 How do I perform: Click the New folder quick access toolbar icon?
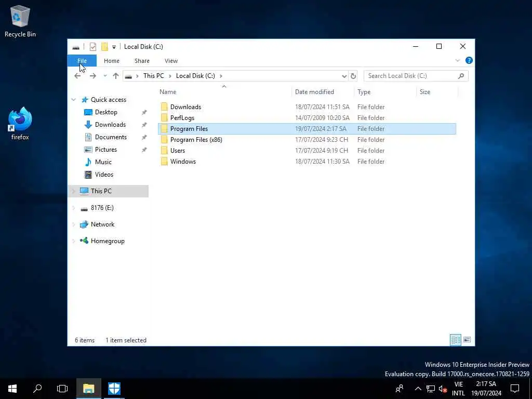coord(104,47)
